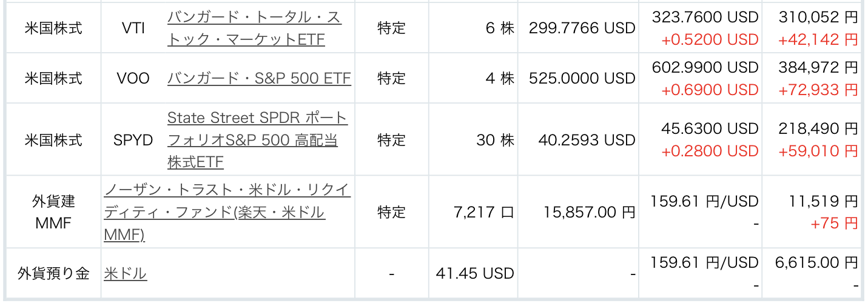
Task: Click the VTI ticker cell
Action: click(x=133, y=28)
